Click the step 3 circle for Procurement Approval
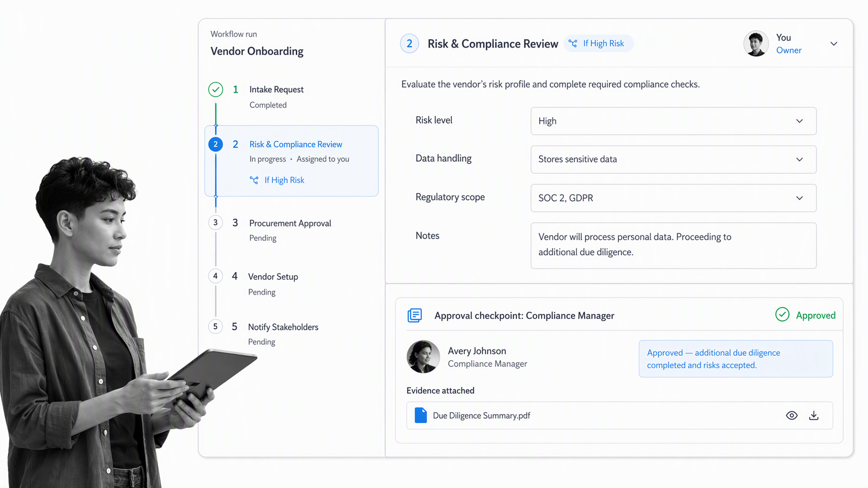 click(x=216, y=223)
